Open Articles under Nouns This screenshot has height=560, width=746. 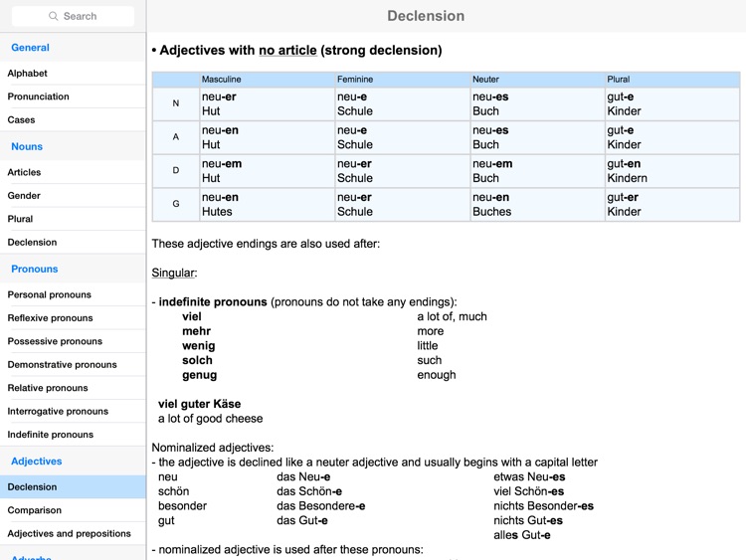73,172
